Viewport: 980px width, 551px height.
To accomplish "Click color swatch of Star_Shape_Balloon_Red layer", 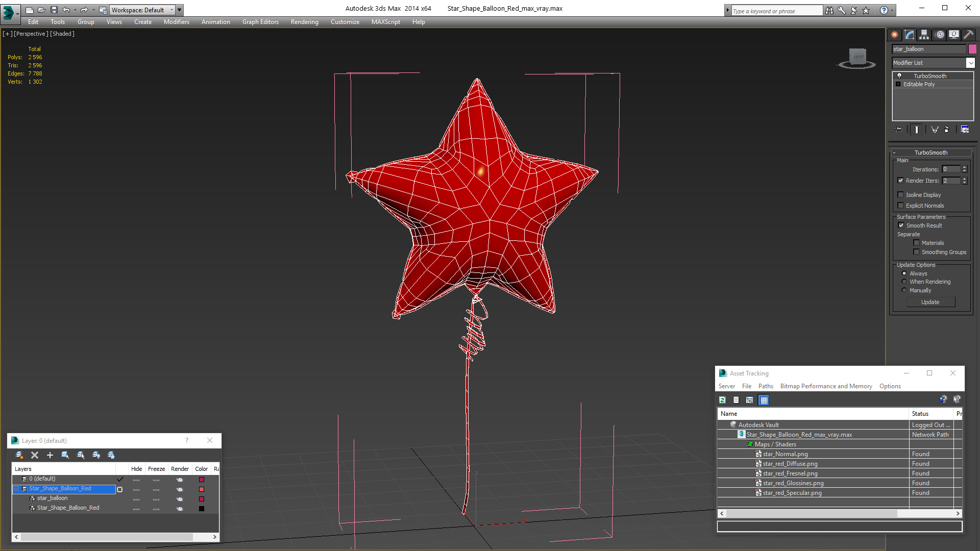I will click(x=202, y=489).
